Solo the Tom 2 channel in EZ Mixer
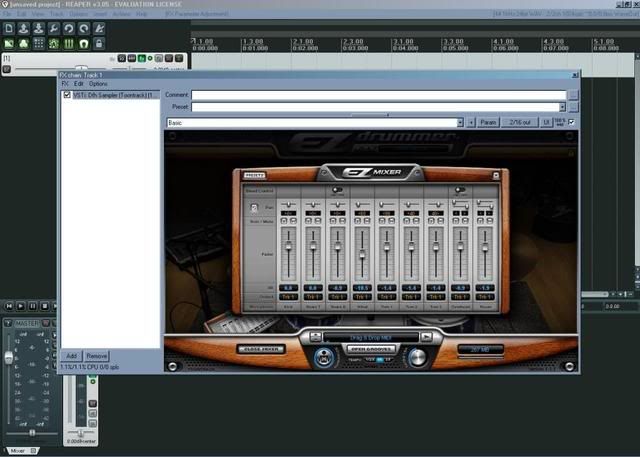Image resolution: width=640 pixels, height=457 pixels. (407, 221)
